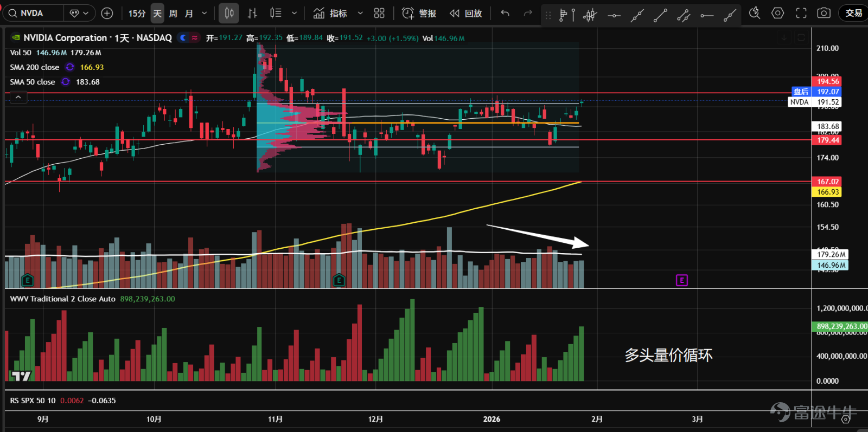Select the ray line drawing tool
Screen dimensions: 868x432
[730, 15]
